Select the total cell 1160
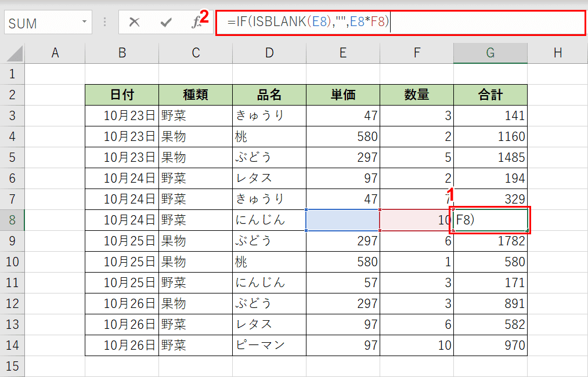This screenshot has width=588, height=377. tap(490, 136)
